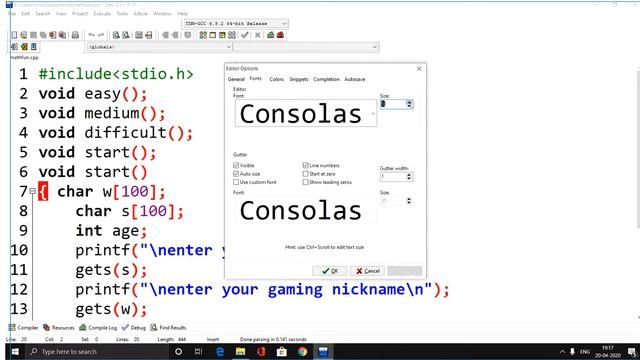Click the Type here to search box
The width and height of the screenshot is (640, 360).
click(97, 351)
